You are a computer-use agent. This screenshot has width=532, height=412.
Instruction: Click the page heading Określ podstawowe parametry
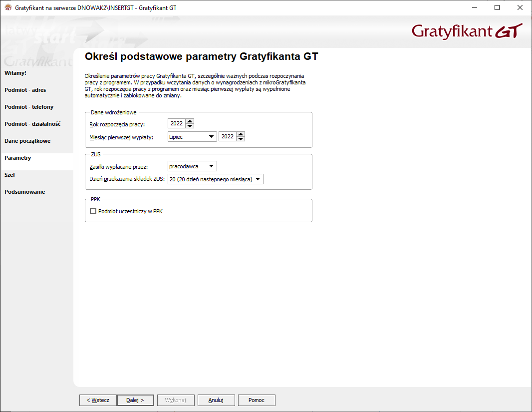(202, 56)
